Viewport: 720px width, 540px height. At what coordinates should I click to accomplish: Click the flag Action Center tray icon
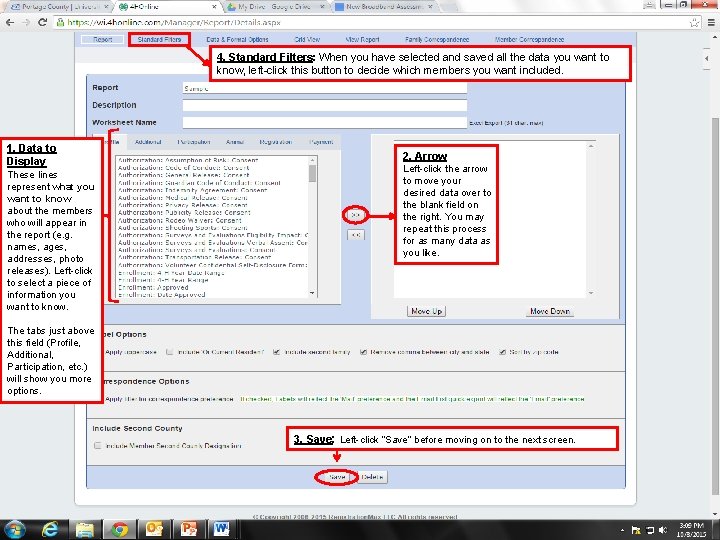636,530
